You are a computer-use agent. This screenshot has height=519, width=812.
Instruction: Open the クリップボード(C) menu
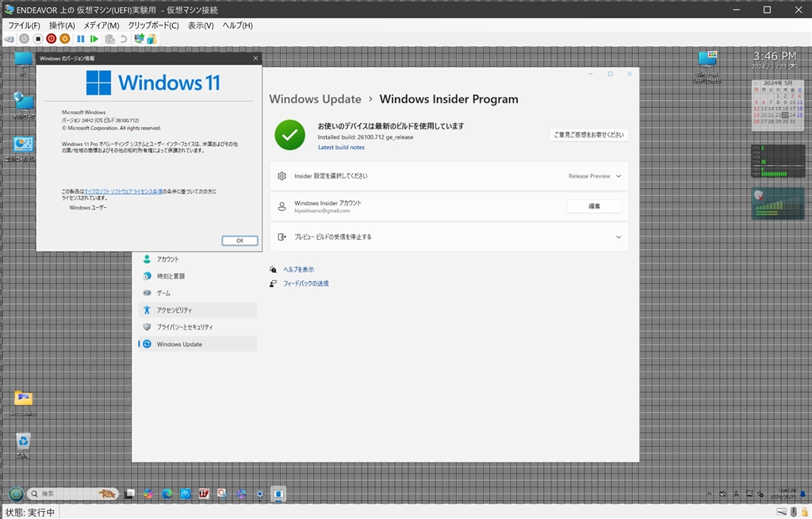pyautogui.click(x=153, y=25)
